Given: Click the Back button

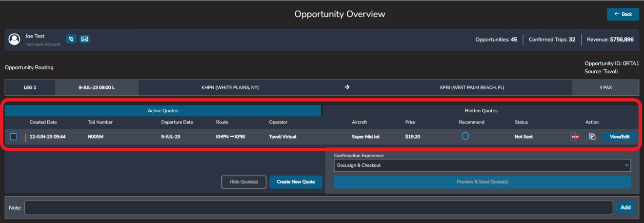Looking at the screenshot, I should [623, 14].
